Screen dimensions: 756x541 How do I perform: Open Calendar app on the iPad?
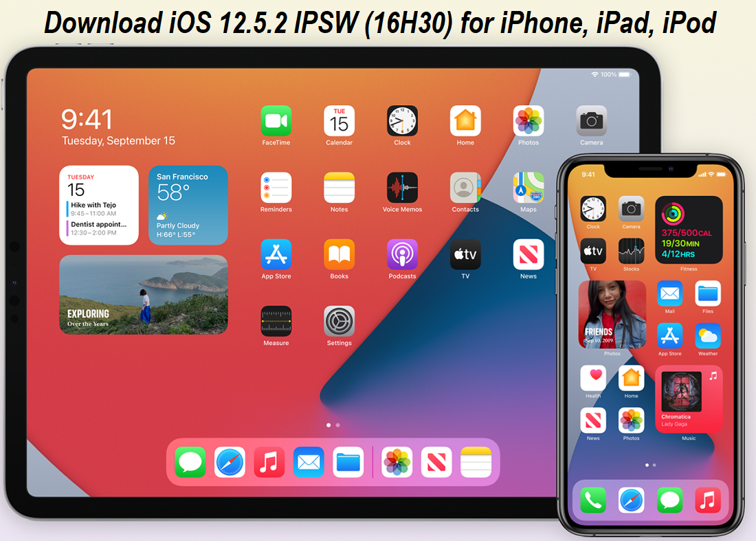[x=339, y=121]
